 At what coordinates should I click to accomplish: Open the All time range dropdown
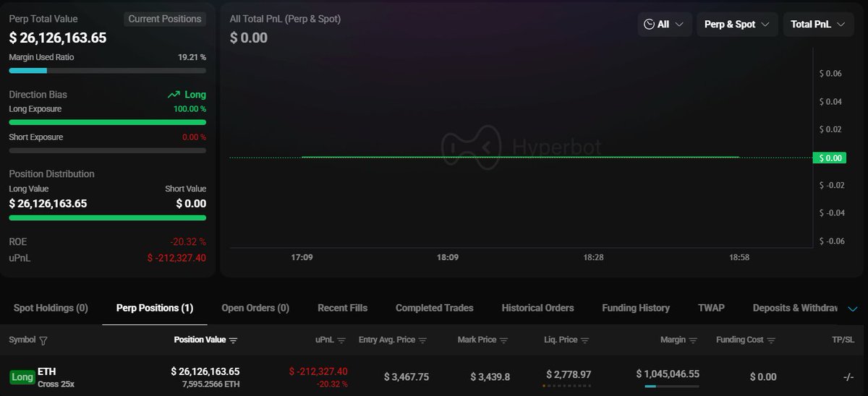tap(664, 25)
